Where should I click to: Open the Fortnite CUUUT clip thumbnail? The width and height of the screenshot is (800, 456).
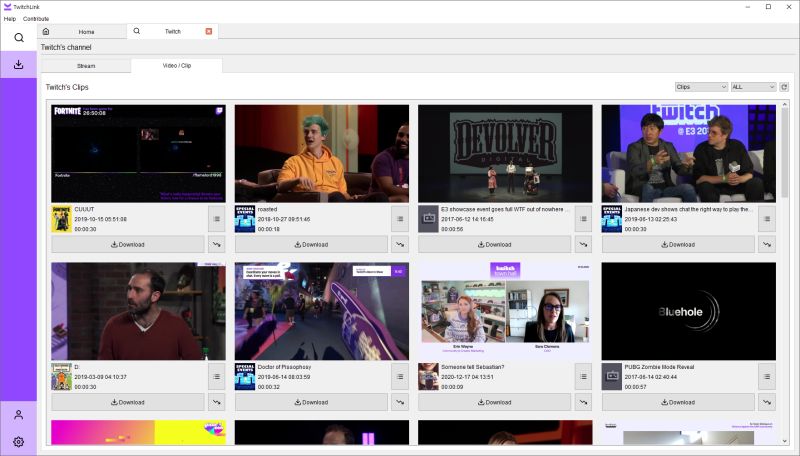tap(138, 154)
